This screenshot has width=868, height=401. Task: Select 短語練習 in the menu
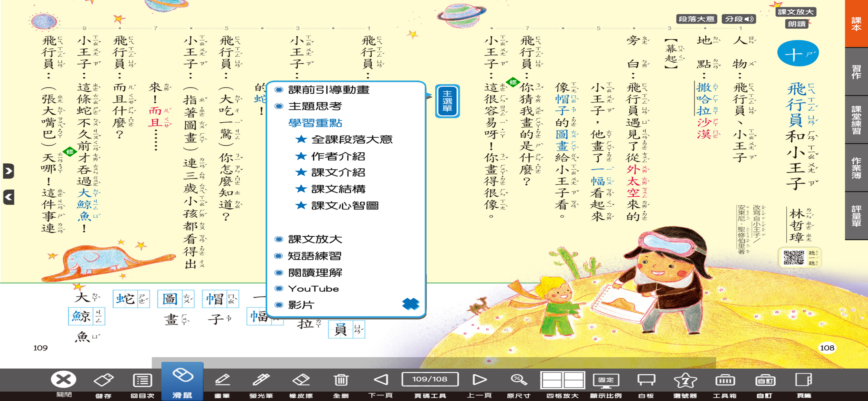pos(315,256)
